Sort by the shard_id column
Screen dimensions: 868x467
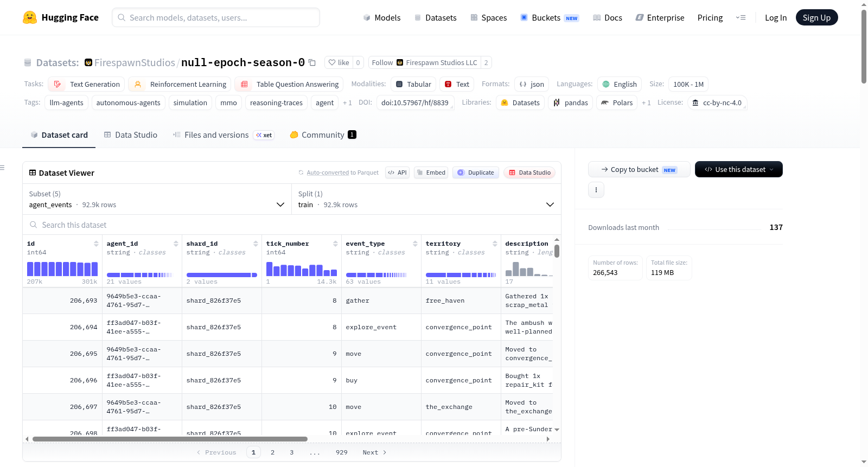(x=256, y=244)
